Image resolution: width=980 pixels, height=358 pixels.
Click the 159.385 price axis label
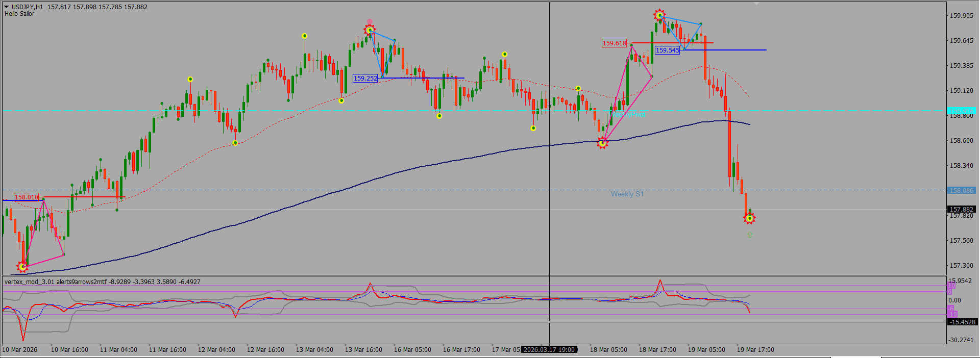point(961,65)
